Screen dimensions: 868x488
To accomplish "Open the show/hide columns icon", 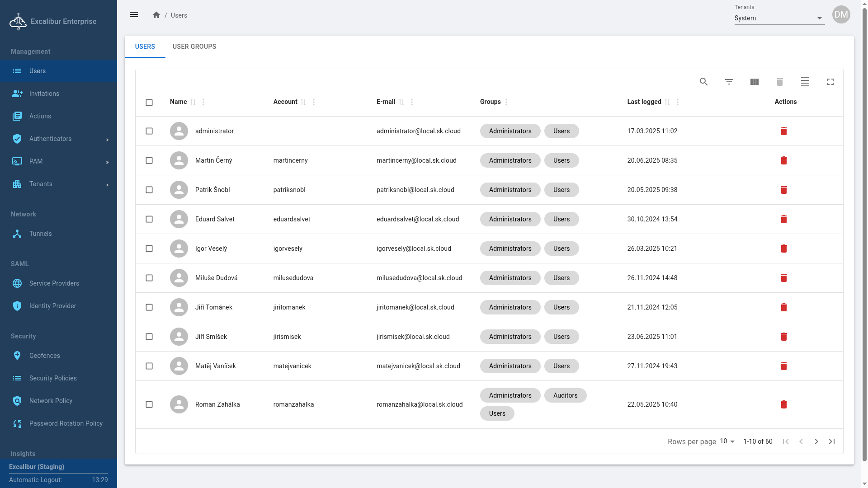I will point(754,82).
